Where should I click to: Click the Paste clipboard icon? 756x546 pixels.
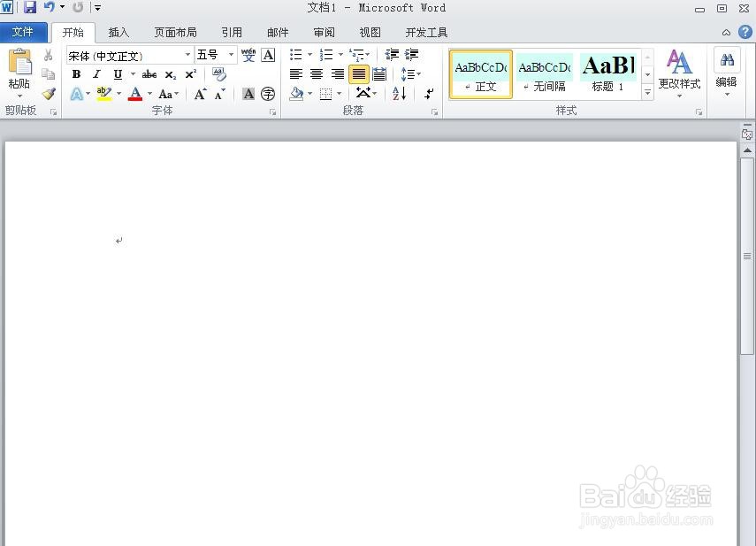(x=19, y=62)
